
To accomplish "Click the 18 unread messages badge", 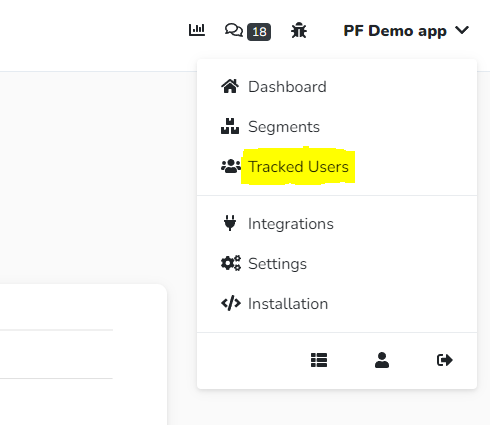I will tap(259, 32).
